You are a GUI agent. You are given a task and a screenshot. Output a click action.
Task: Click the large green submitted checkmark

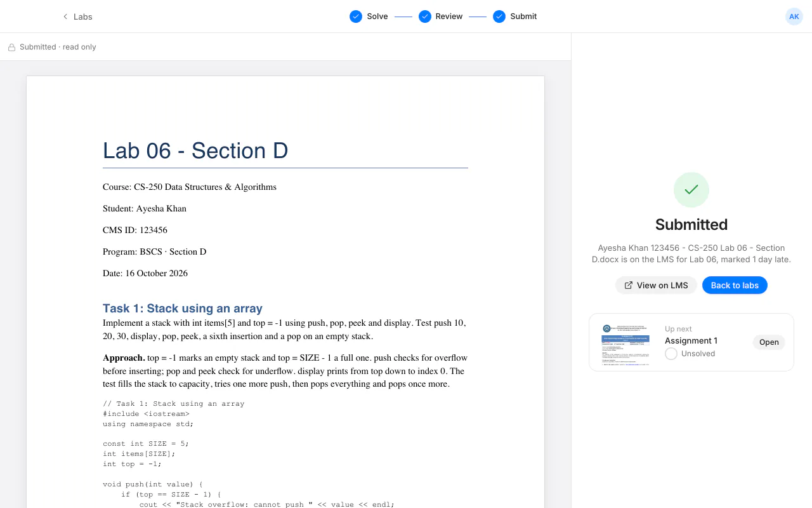click(x=691, y=189)
